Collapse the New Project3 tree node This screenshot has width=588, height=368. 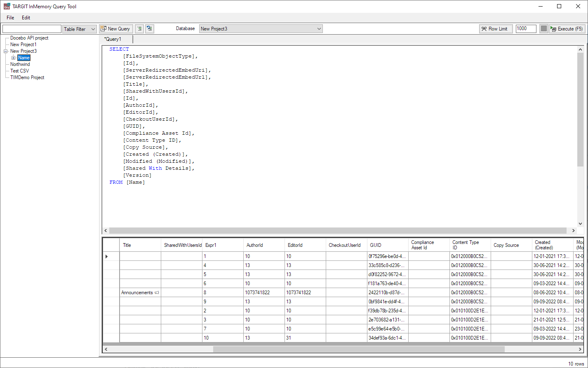pos(5,51)
